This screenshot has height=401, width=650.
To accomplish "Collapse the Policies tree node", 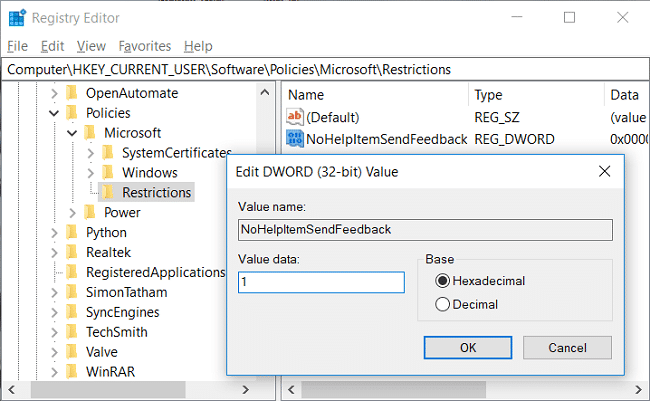I will point(54,113).
